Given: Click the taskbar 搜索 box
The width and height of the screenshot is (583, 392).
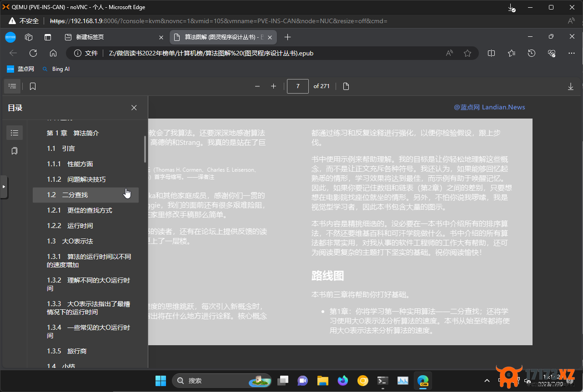Looking at the screenshot, I should 221,381.
